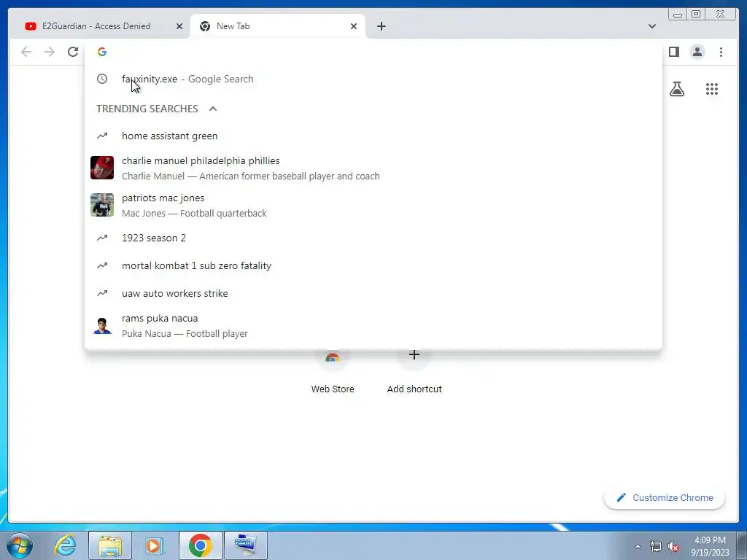Select fauxinity.exe Google Search suggestion

pyautogui.click(x=373, y=79)
